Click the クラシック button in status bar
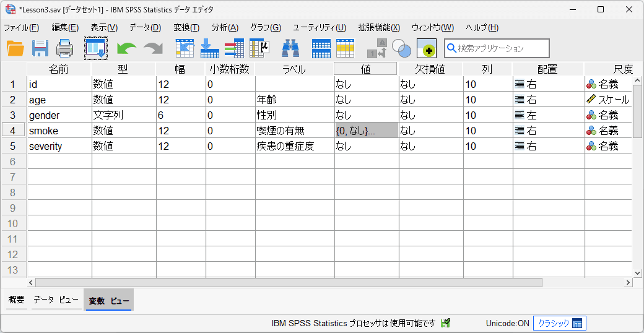The height and width of the screenshot is (333, 644). coord(559,323)
